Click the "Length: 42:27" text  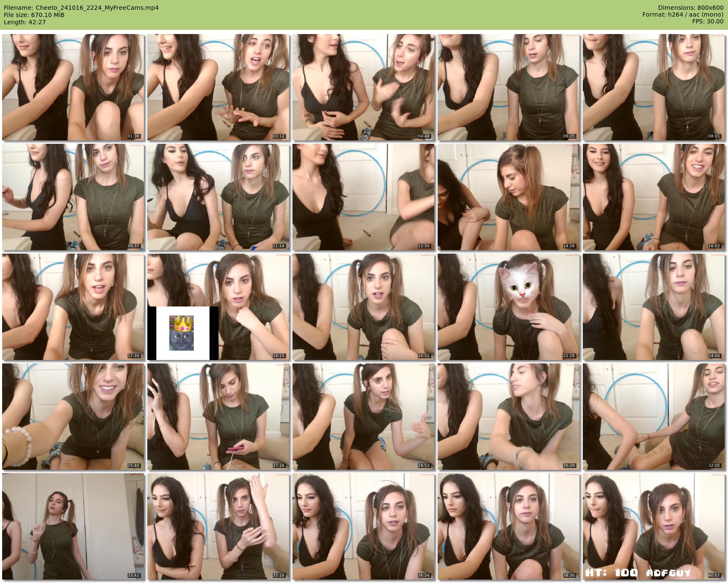point(25,22)
